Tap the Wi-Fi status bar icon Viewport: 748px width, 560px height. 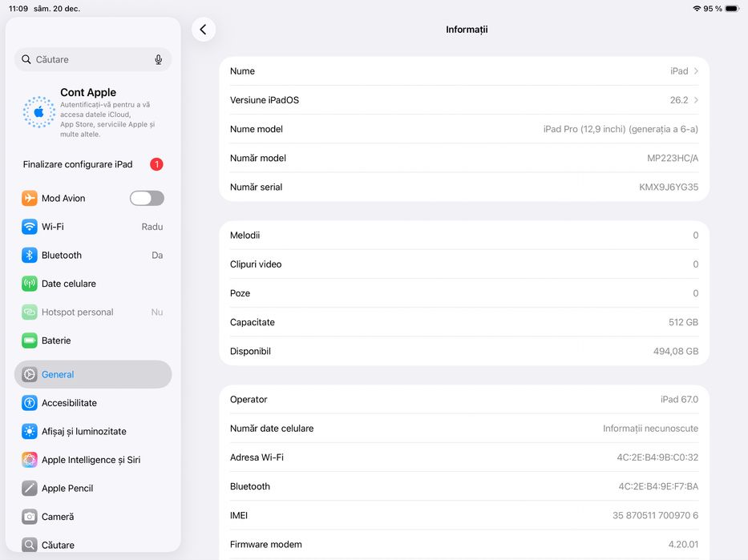[697, 9]
